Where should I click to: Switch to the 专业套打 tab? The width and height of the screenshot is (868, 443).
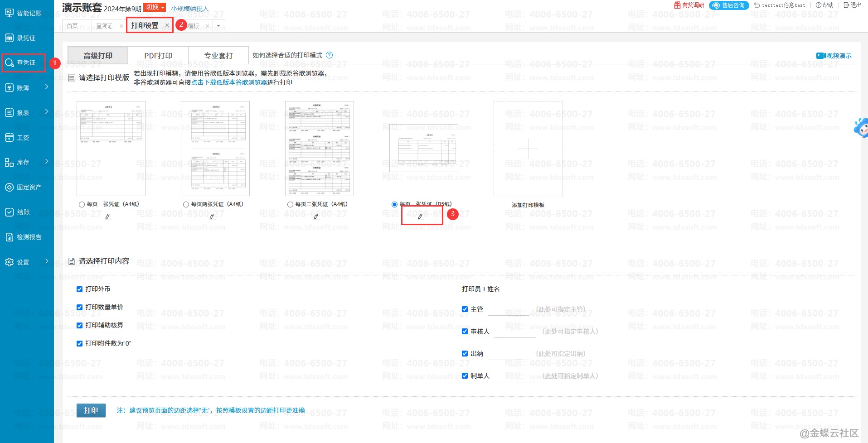(x=218, y=56)
